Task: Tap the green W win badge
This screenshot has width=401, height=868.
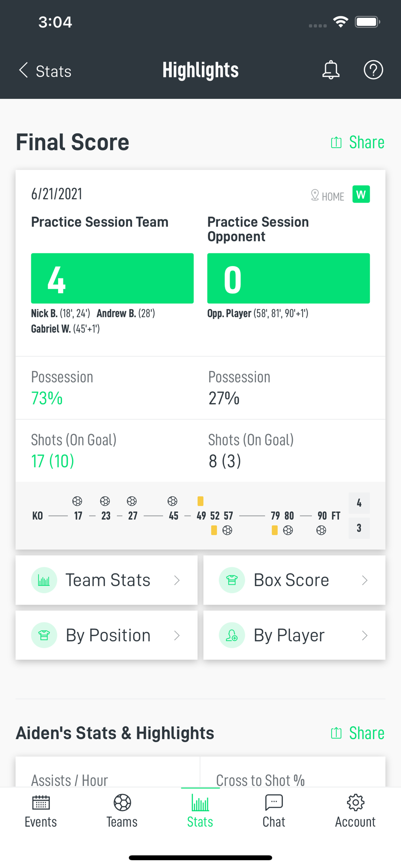Action: click(361, 194)
